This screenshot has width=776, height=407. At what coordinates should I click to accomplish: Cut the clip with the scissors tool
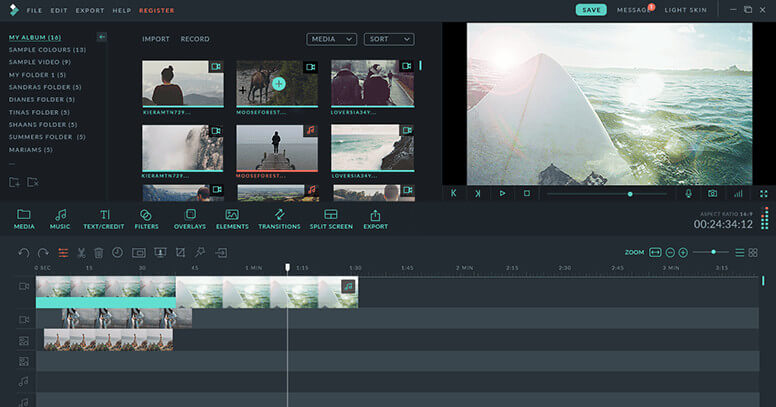(81, 253)
